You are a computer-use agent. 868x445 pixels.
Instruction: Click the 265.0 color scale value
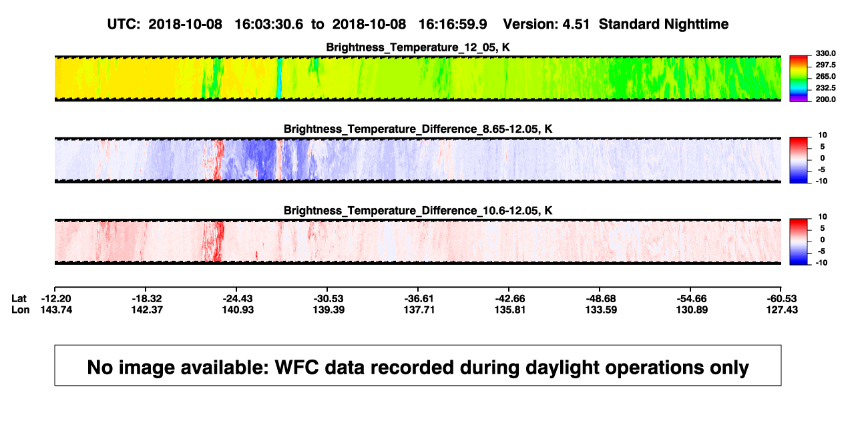point(825,77)
